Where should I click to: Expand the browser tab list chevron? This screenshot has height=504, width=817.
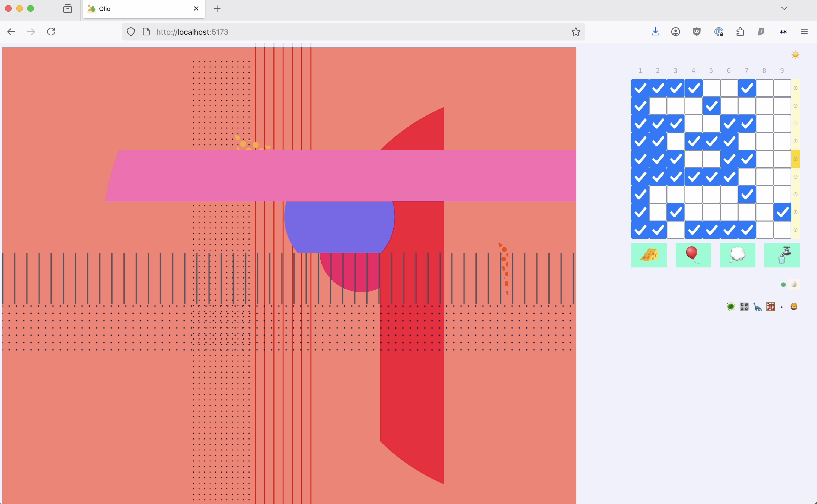coord(784,8)
